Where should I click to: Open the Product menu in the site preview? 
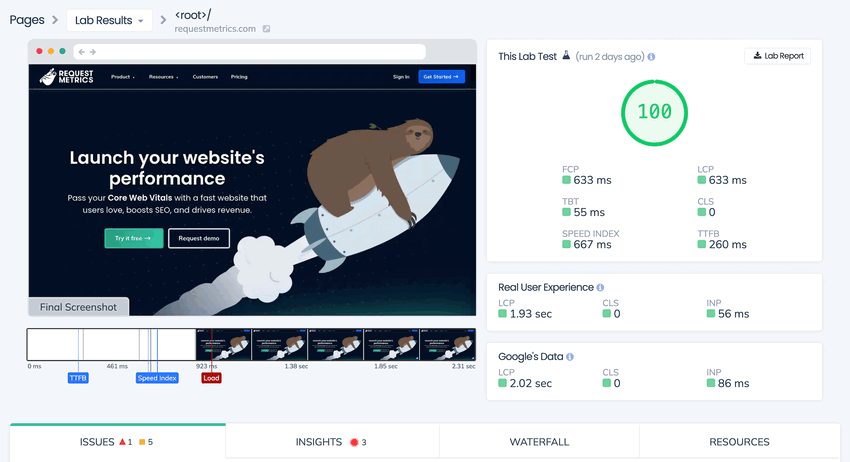tap(123, 77)
